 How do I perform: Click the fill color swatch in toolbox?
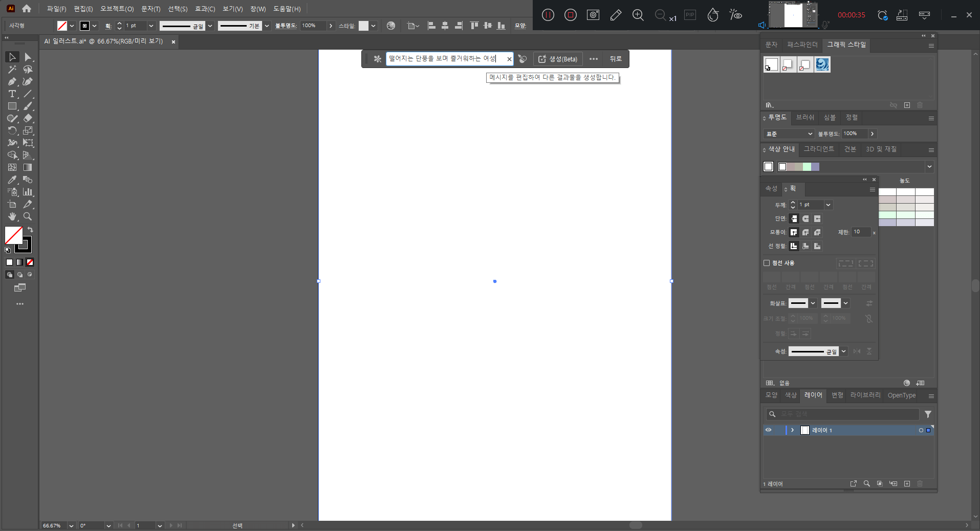pos(13,235)
